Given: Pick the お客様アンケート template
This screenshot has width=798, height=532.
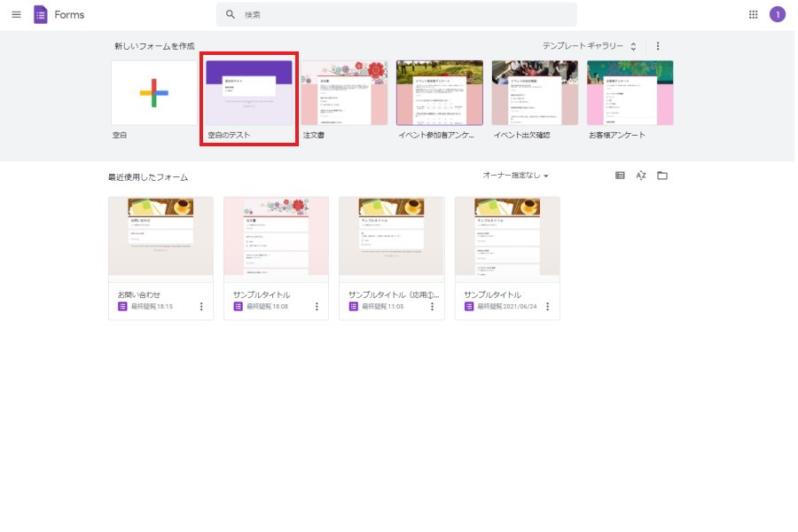Looking at the screenshot, I should point(630,93).
